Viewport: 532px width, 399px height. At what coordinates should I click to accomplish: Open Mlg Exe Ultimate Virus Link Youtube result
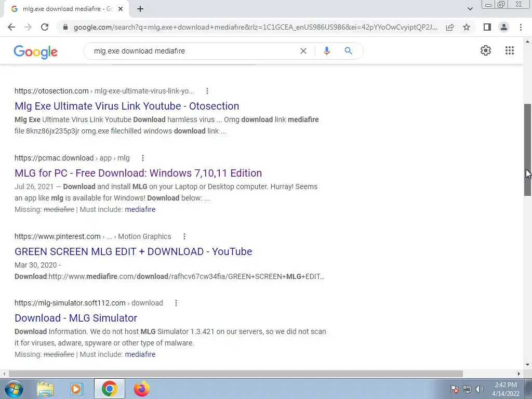tap(127, 106)
